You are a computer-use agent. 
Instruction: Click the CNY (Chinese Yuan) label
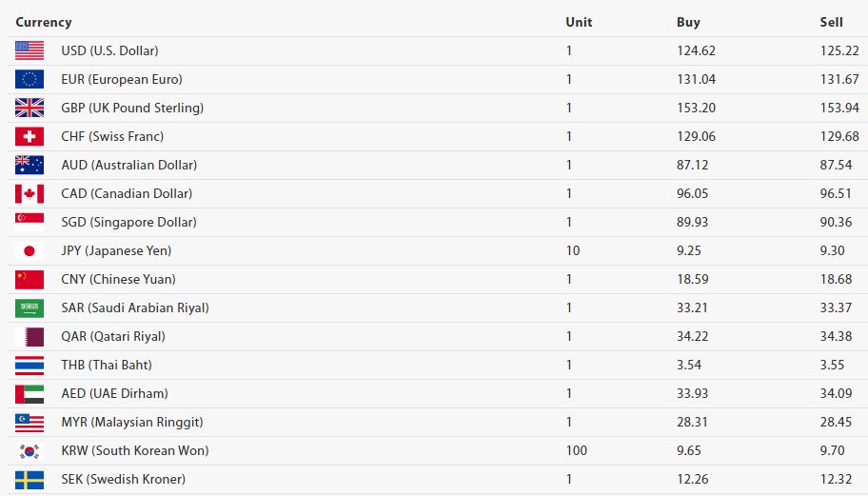(x=118, y=279)
